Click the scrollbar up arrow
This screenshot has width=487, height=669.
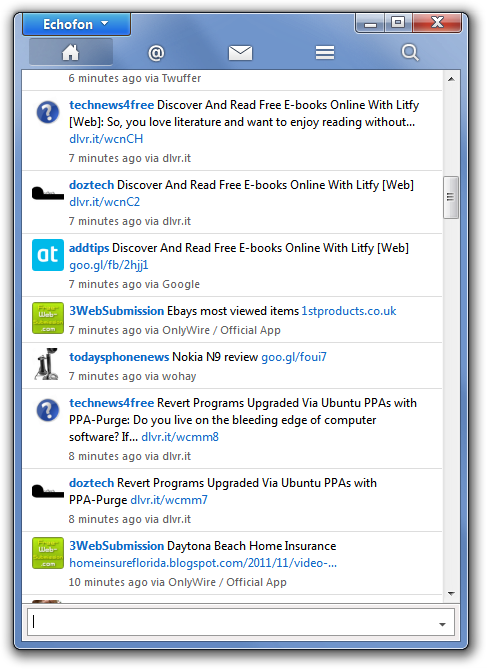click(451, 79)
